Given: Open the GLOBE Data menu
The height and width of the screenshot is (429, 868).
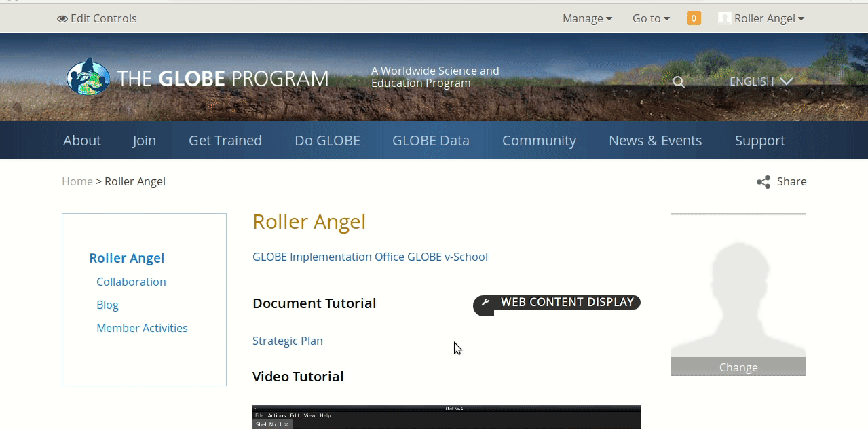Looking at the screenshot, I should (x=431, y=141).
